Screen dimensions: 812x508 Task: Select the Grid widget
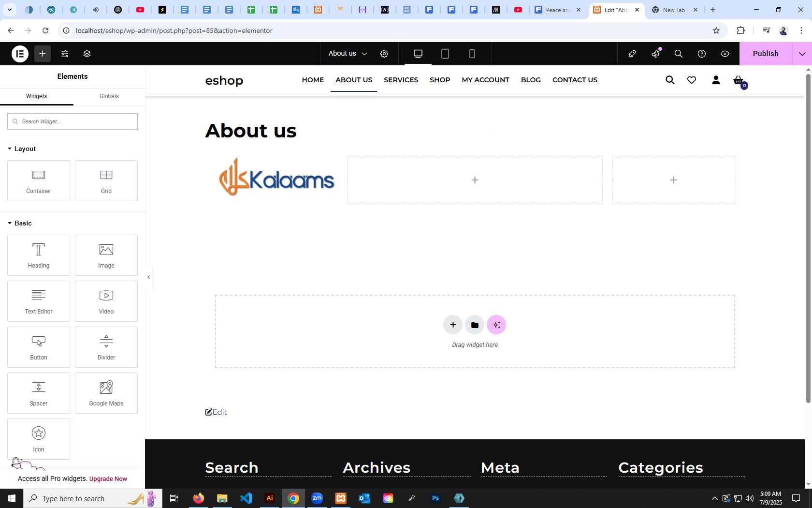click(x=106, y=180)
